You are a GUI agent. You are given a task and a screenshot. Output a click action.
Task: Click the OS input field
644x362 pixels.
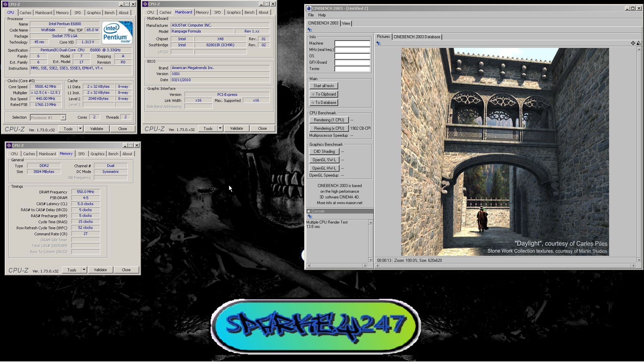(x=352, y=56)
